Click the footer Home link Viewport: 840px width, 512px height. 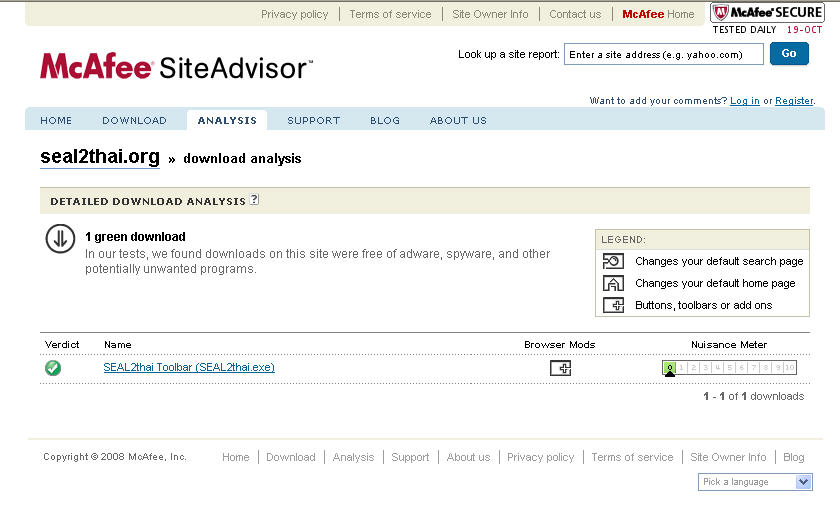pyautogui.click(x=236, y=457)
